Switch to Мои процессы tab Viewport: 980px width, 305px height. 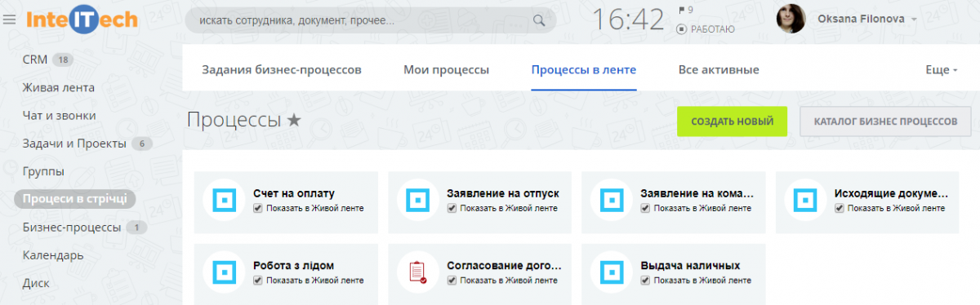pos(446,70)
